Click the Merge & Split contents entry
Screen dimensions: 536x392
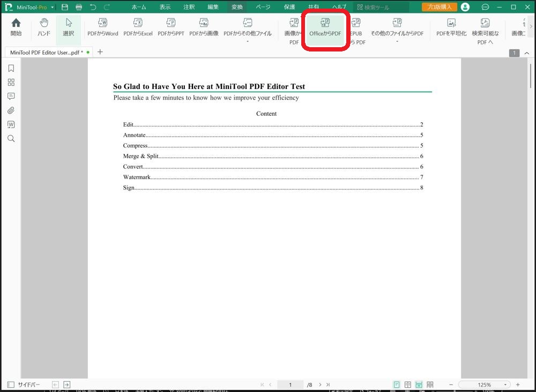(273, 156)
